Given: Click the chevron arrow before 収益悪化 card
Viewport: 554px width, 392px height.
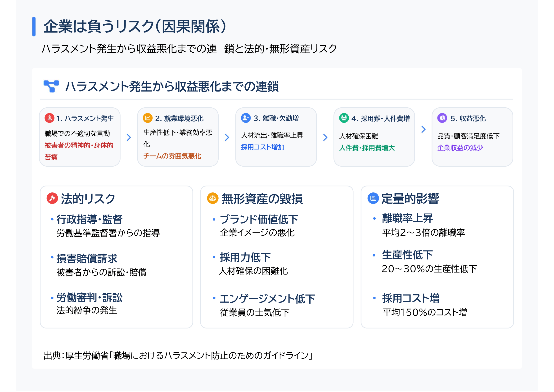Looking at the screenshot, I should coord(424,129).
